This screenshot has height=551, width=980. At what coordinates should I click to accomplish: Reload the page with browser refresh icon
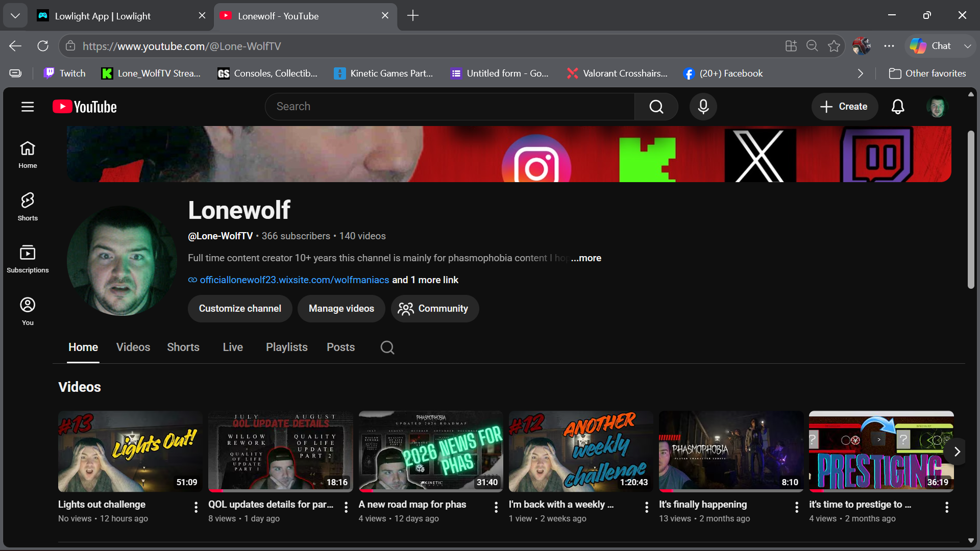(x=43, y=46)
